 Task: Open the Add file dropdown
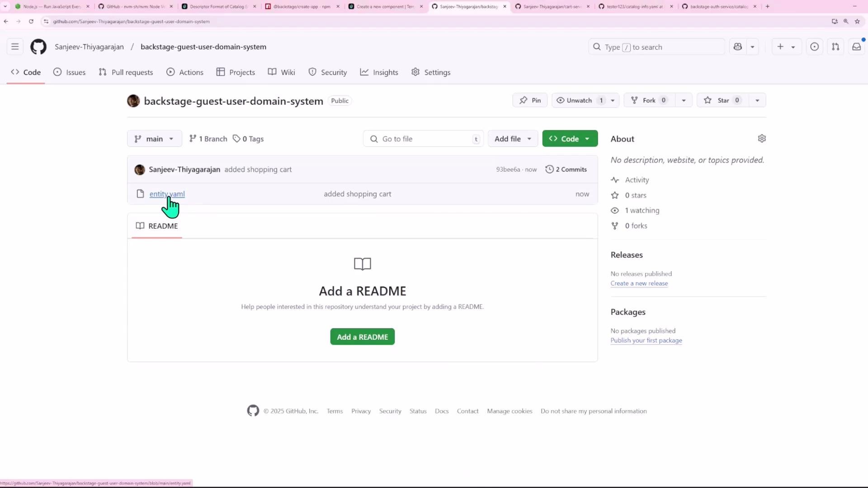pos(513,139)
